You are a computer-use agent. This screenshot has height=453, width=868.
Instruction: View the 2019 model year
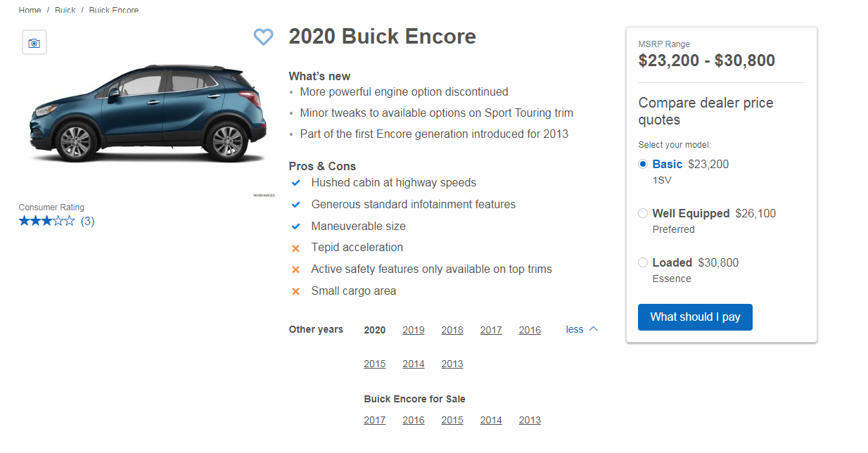pyautogui.click(x=413, y=330)
